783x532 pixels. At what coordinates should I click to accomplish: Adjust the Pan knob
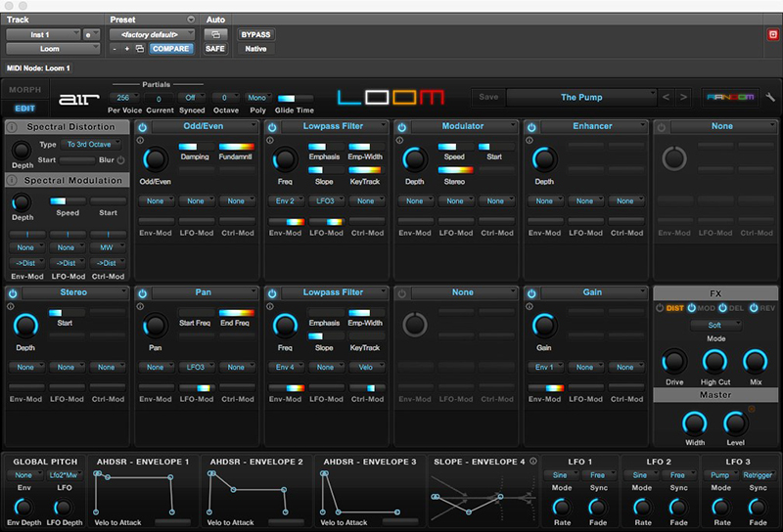pyautogui.click(x=156, y=326)
